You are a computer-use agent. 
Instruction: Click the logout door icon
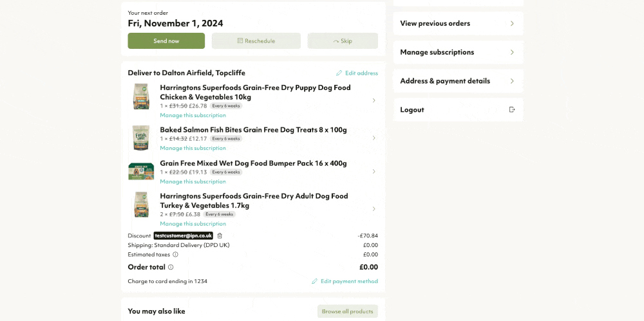click(512, 109)
